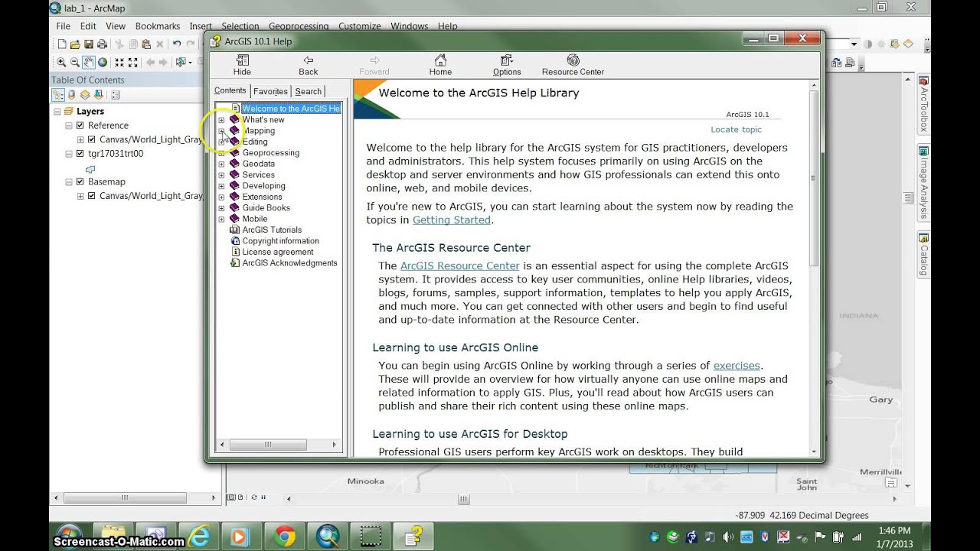Click the Paste clipboard icon
This screenshot has height=551, width=980.
click(x=146, y=44)
